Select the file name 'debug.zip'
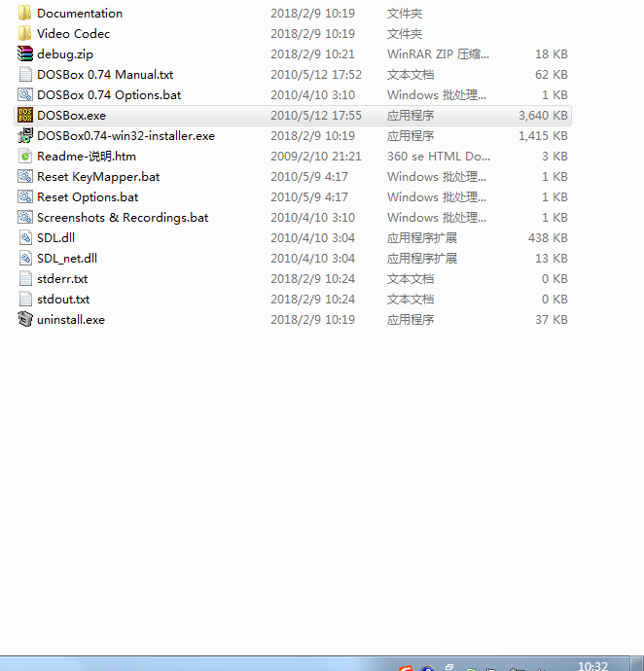The width and height of the screenshot is (644, 671). pyautogui.click(x=65, y=54)
